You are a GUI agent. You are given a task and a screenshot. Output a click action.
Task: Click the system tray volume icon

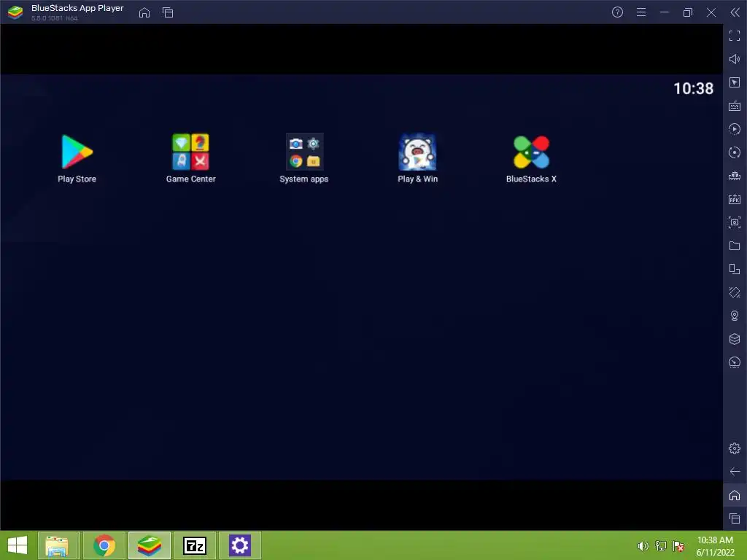[643, 546]
